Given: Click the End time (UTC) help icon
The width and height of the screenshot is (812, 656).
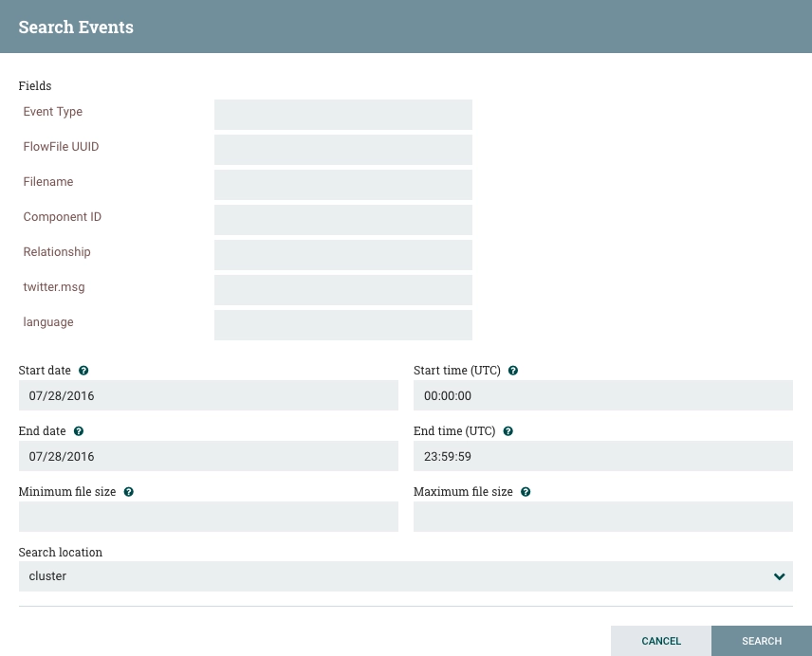Looking at the screenshot, I should tap(508, 431).
